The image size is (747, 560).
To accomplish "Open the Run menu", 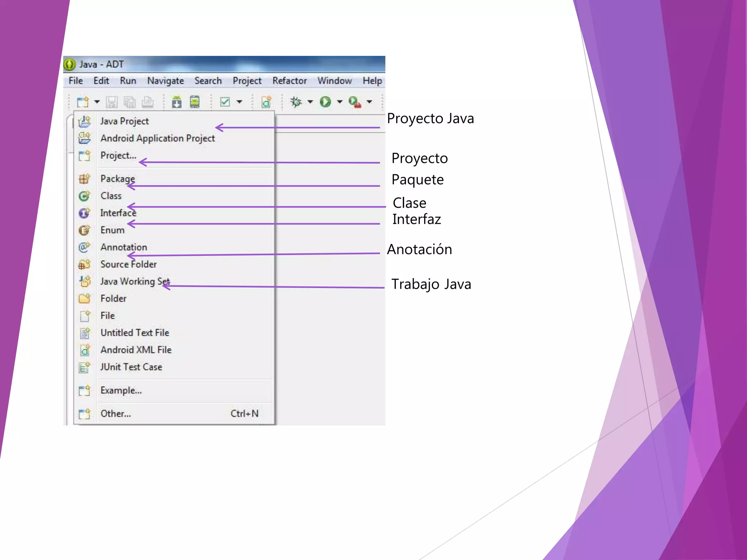I will coord(128,81).
